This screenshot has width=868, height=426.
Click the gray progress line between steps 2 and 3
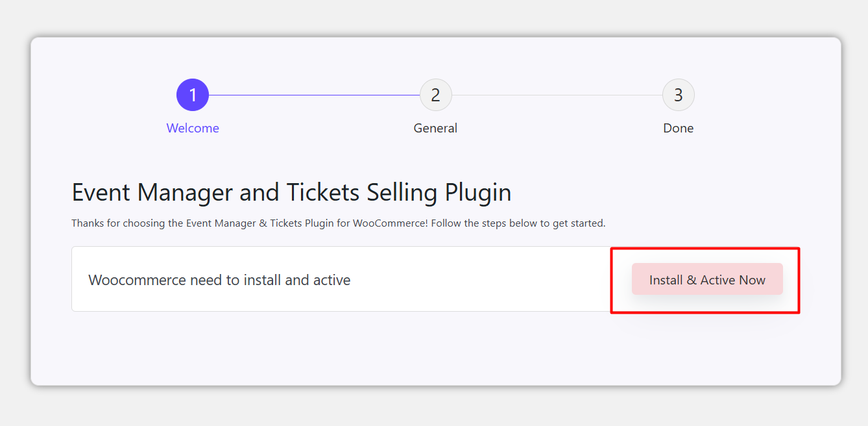point(557,95)
